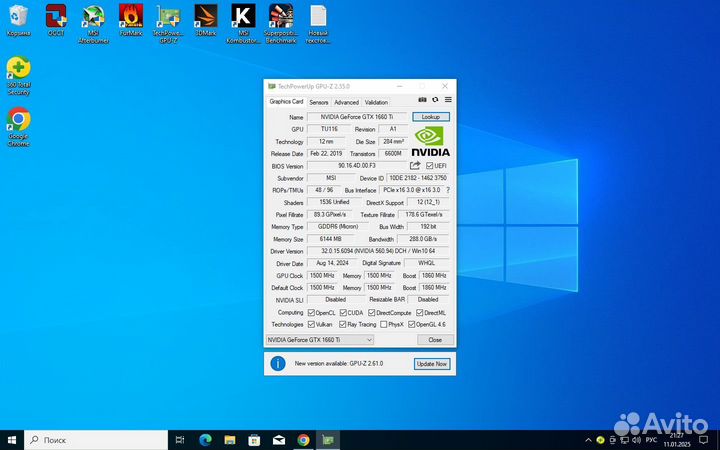
Task: Click the GPU-Z refresh icon
Action: pos(435,100)
